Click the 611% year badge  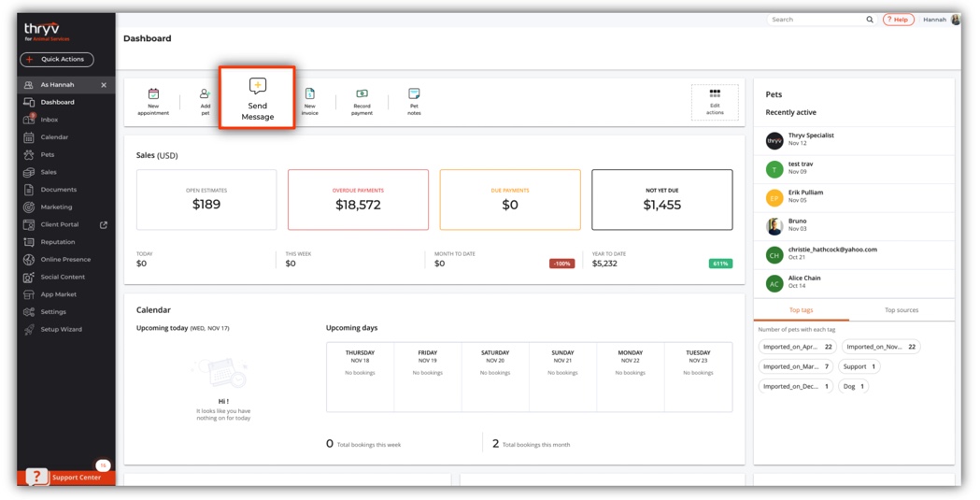[x=720, y=264]
